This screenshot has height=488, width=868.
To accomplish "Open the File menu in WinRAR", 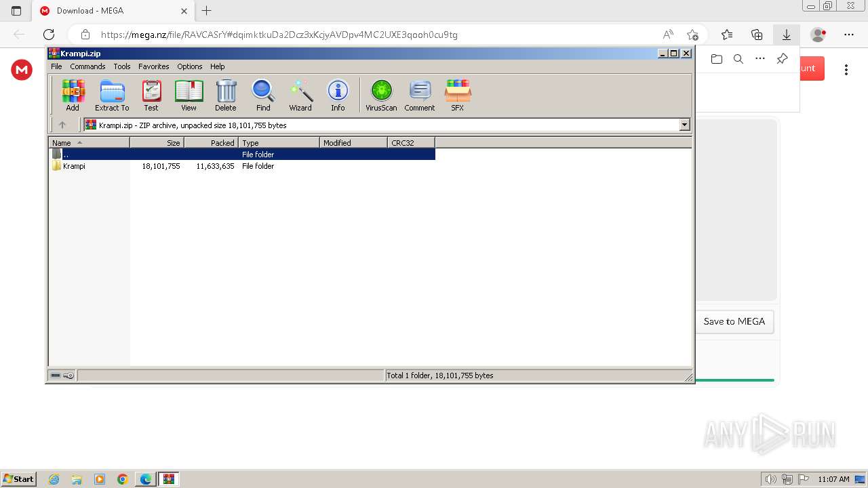I will tap(56, 66).
